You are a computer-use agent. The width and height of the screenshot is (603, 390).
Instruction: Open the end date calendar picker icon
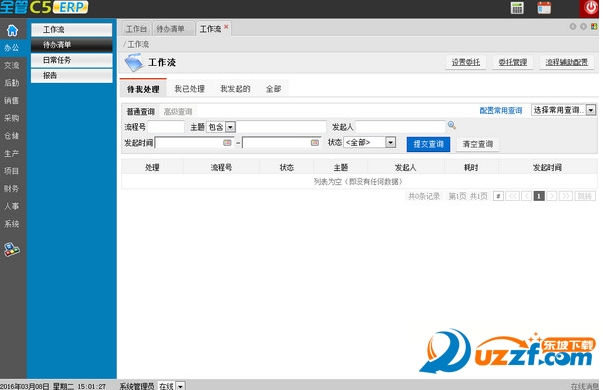[x=315, y=143]
